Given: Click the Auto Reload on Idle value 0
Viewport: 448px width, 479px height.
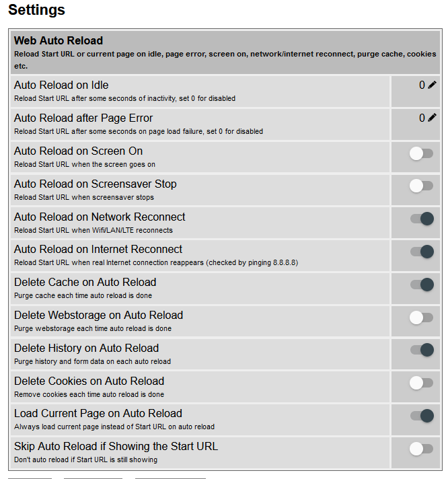Looking at the screenshot, I should pos(422,85).
